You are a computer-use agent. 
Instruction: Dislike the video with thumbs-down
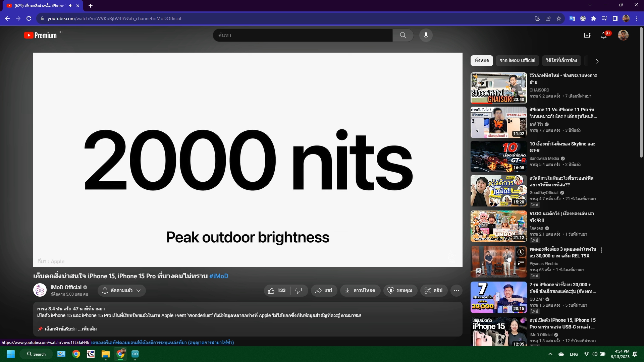tap(299, 291)
